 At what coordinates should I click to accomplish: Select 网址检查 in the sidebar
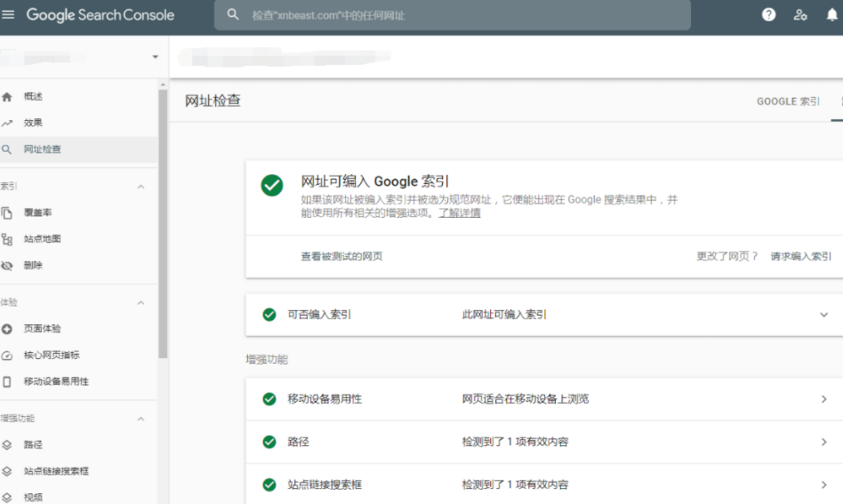(43, 149)
